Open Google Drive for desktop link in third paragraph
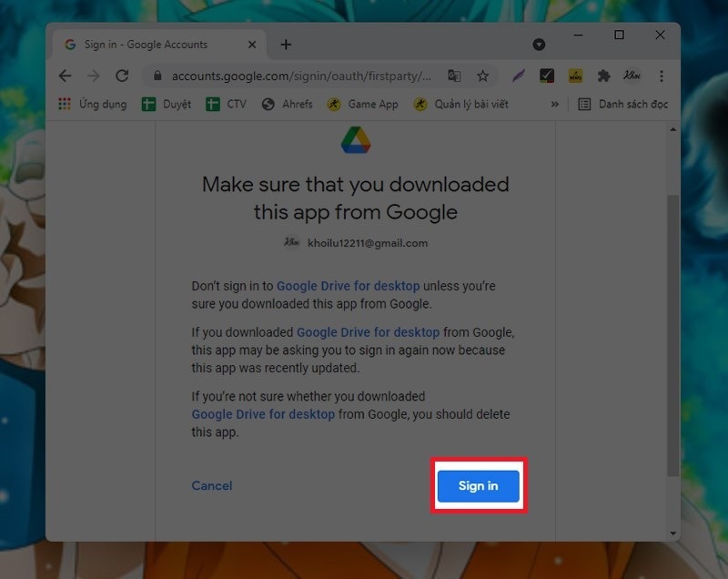Screen dimensions: 728x579 pyautogui.click(x=263, y=413)
